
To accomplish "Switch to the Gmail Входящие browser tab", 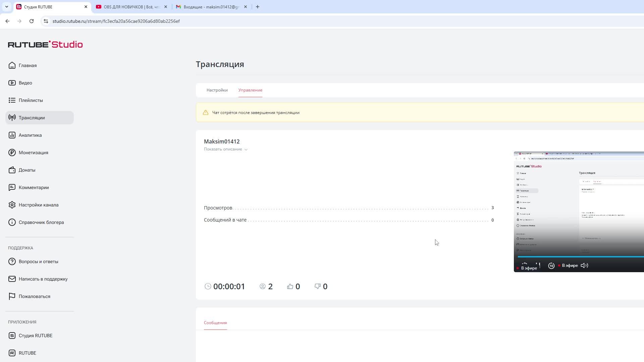I will point(212,7).
